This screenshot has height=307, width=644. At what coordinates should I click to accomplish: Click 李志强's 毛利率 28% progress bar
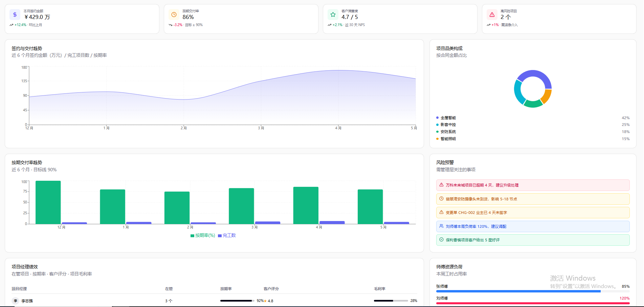[391, 301]
